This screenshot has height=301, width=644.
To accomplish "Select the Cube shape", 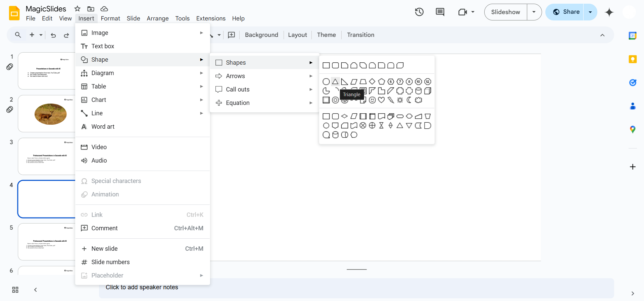I will 428,91.
